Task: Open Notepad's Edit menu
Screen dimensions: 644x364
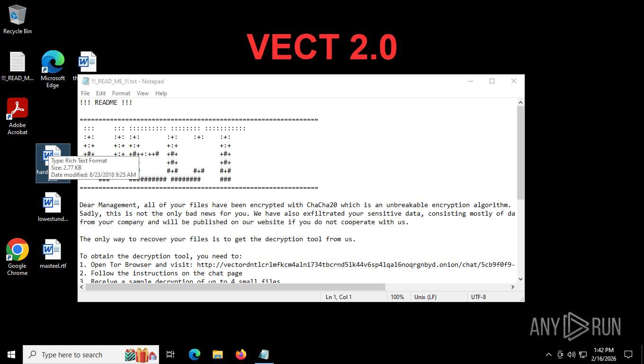Action: 101,93
